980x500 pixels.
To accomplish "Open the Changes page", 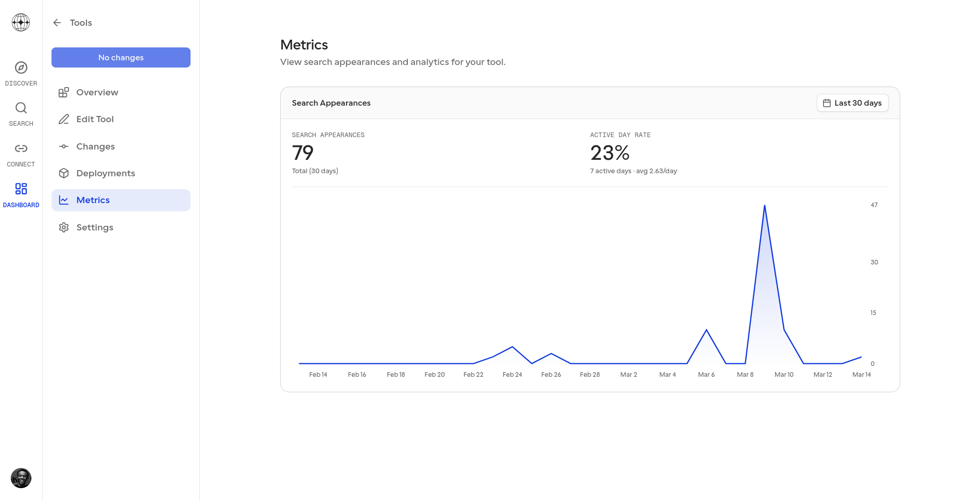I will [x=121, y=146].
